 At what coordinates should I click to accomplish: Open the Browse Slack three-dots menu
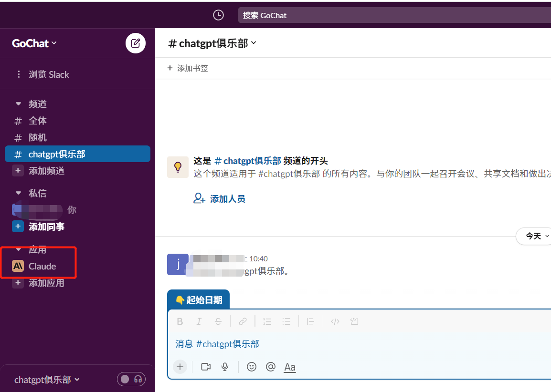coord(19,74)
